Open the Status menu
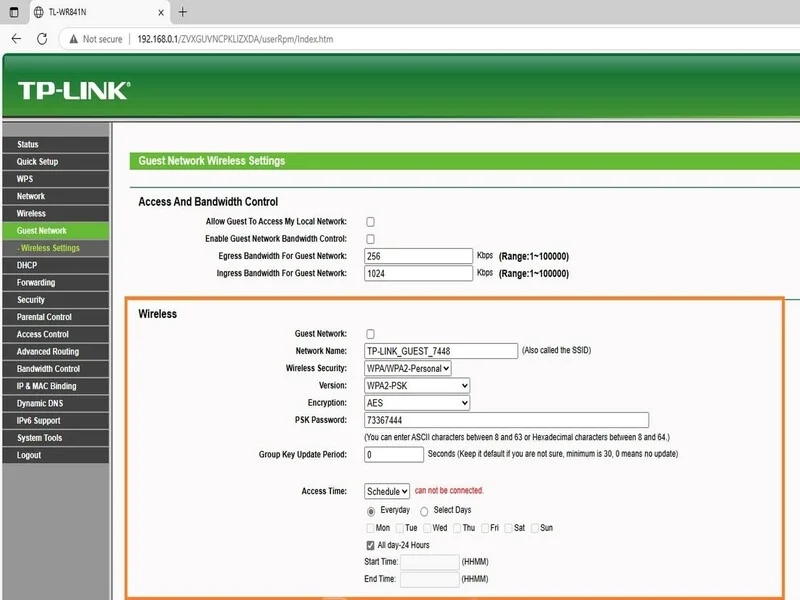The height and width of the screenshot is (600, 800). [x=56, y=144]
